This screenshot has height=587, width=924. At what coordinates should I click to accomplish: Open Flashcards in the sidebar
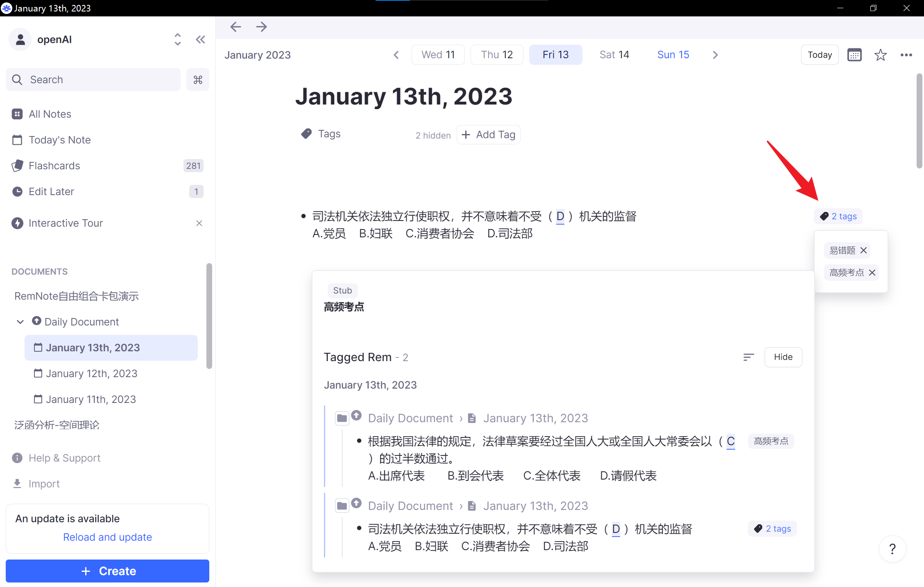pyautogui.click(x=54, y=166)
